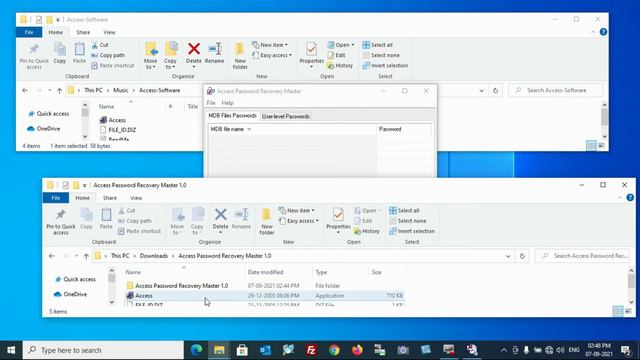This screenshot has height=360, width=640.
Task: Click Downloads breadcrumb in address bar
Action: tap(153, 256)
